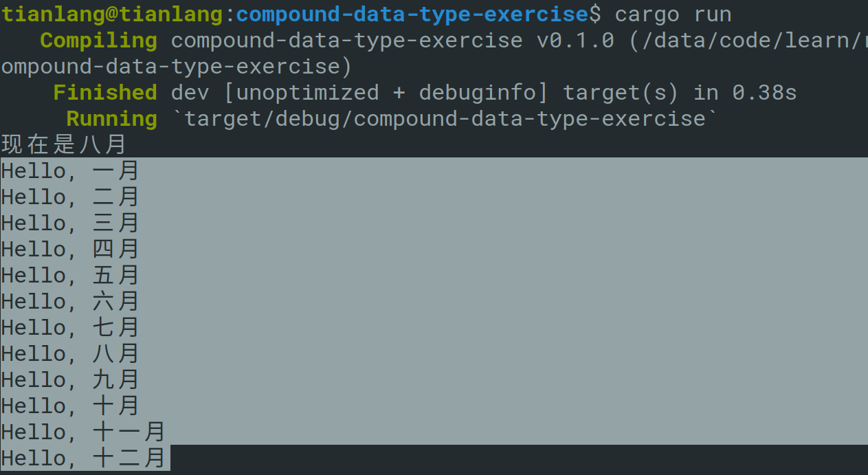868x475 pixels.
Task: Click the target/debug executable path
Action: point(445,118)
